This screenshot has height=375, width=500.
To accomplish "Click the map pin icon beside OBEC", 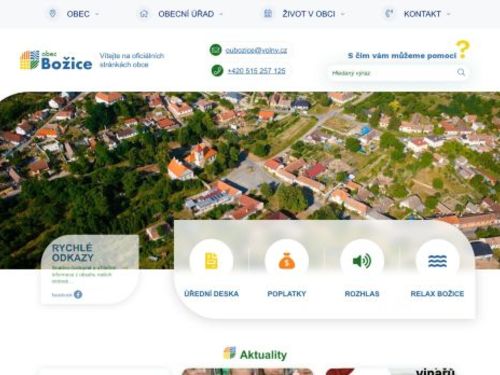I will click(52, 14).
